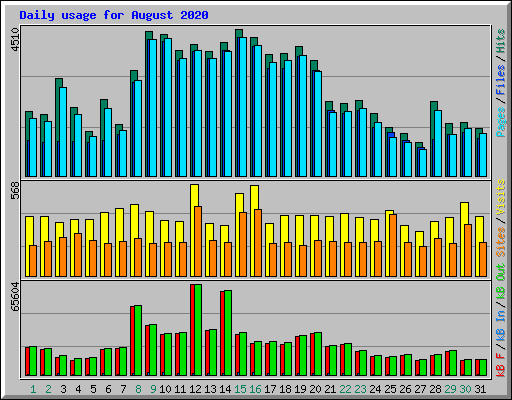This screenshot has height=400, width=512.
Task: Click the cyan Pages bar on day 3
Action: click(63, 132)
